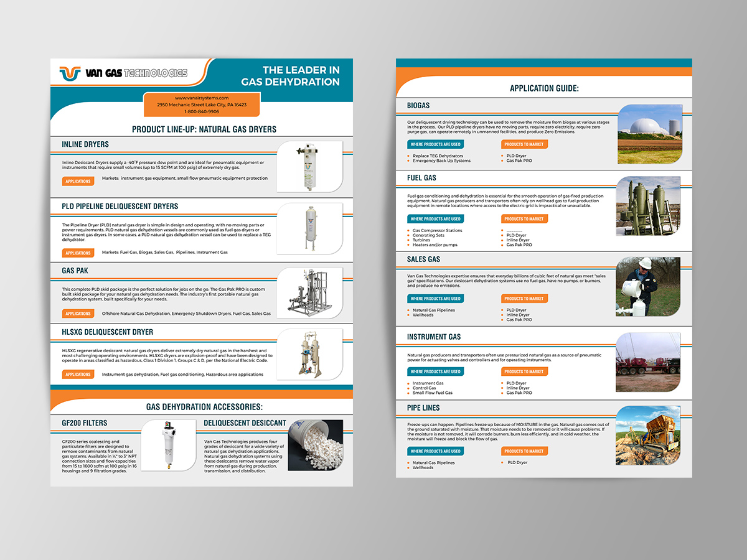
Task: Select the 'Replace TEG Dehydrators' bullet
Action: coord(438,156)
